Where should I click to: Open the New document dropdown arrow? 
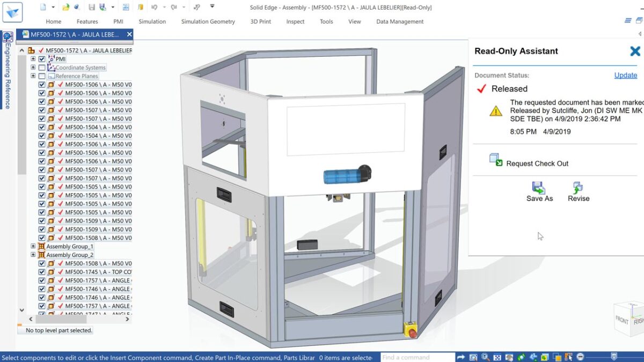pos(53,8)
